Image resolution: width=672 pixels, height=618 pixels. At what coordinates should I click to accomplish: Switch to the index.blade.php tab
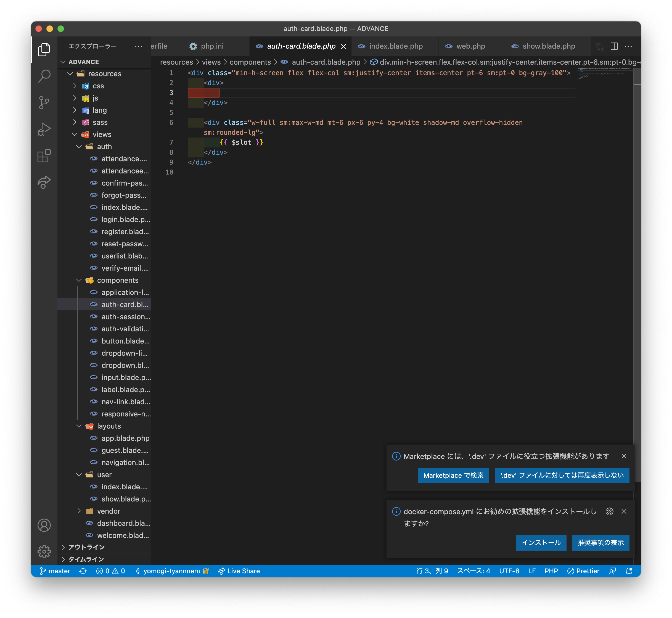396,46
